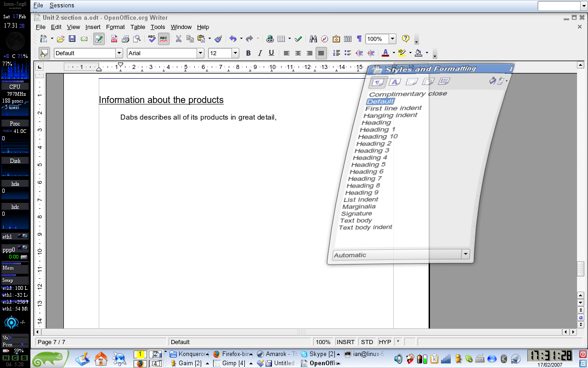Image resolution: width=588 pixels, height=368 pixels.
Task: Click the INSRT status bar field
Action: [x=345, y=342]
